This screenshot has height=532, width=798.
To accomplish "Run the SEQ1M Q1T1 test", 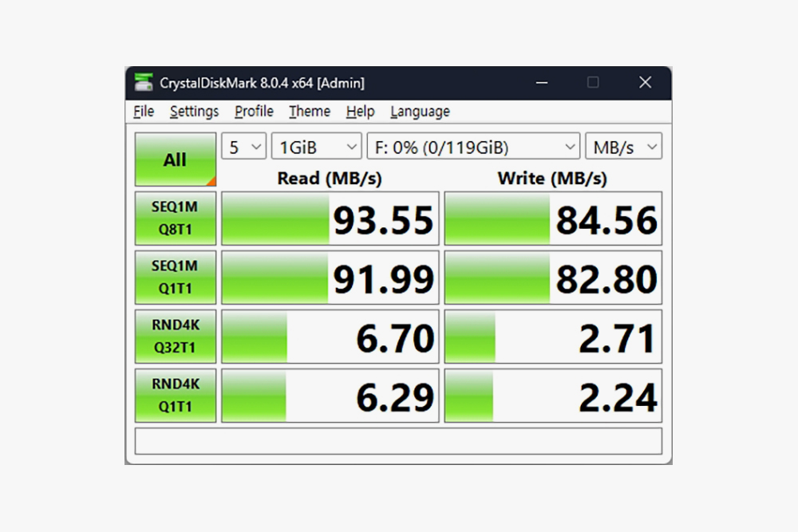I will tap(176, 278).
